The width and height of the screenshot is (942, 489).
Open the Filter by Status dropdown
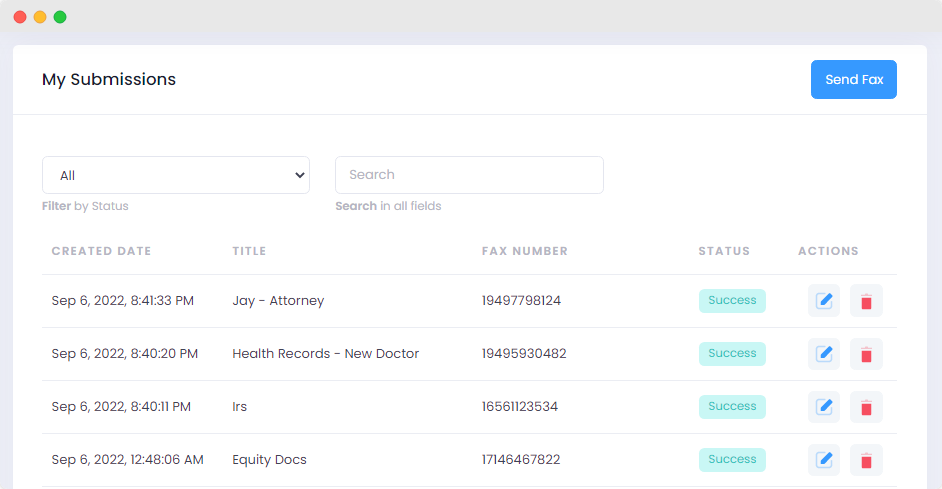pos(176,175)
